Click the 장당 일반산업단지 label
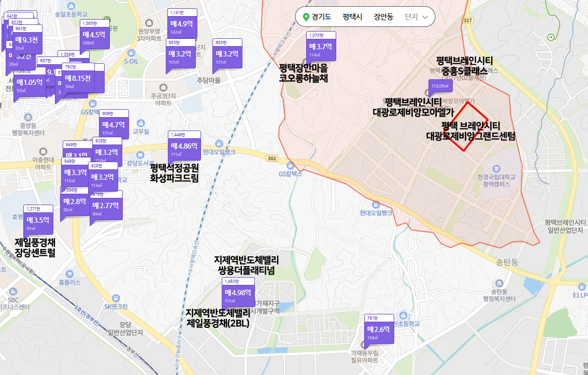Viewport: 588px width, 375px height. click(125, 328)
